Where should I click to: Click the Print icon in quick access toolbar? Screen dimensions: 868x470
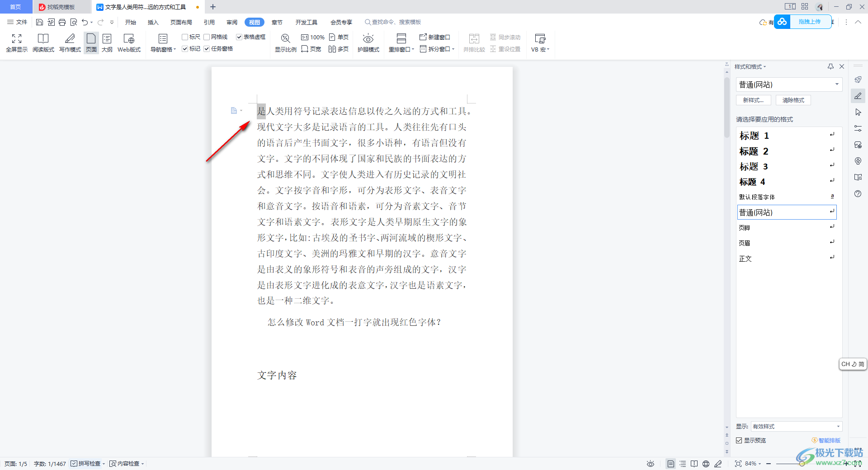(62, 22)
